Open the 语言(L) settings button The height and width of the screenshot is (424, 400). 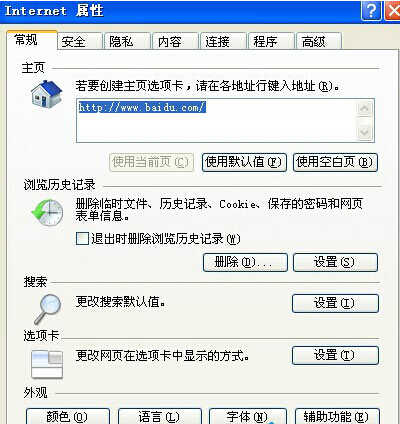pos(160,416)
